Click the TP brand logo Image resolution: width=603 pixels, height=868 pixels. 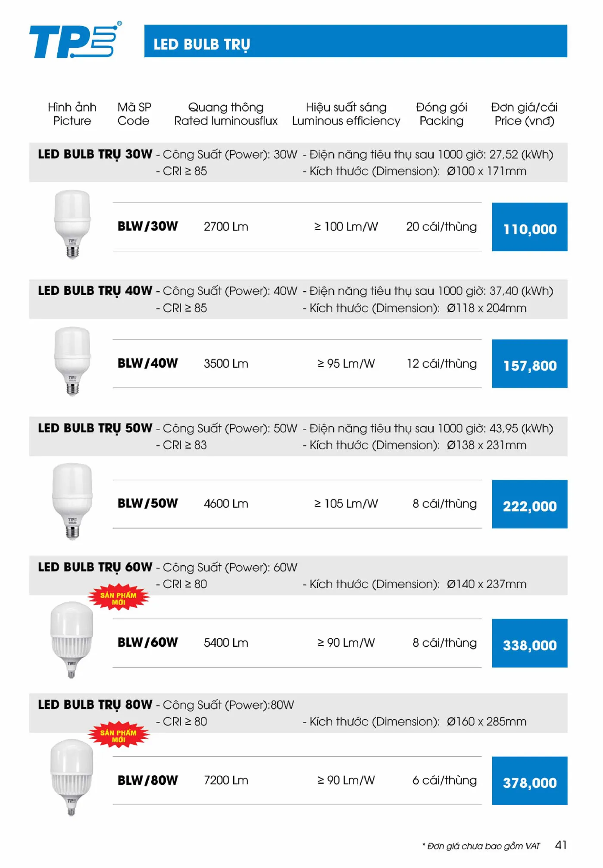coord(75,40)
